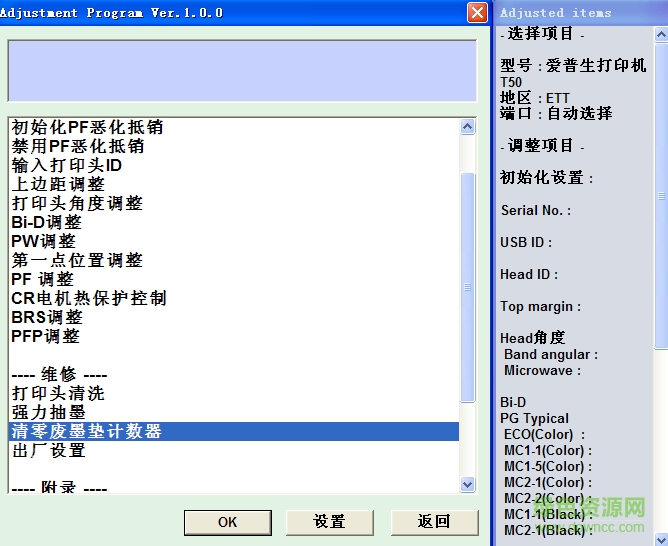Click Adjusted items panel scroll up arrow
This screenshot has height=546, width=668.
pyautogui.click(x=661, y=34)
